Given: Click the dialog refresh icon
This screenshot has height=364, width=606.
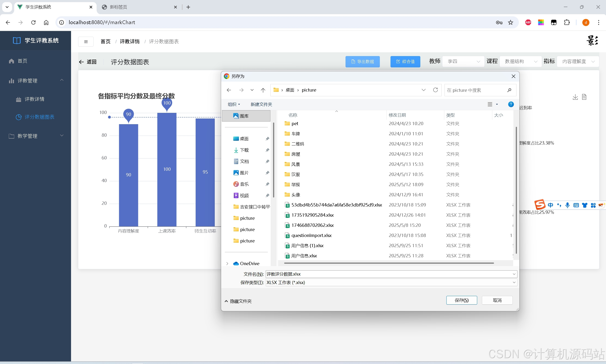Looking at the screenshot, I should (435, 90).
